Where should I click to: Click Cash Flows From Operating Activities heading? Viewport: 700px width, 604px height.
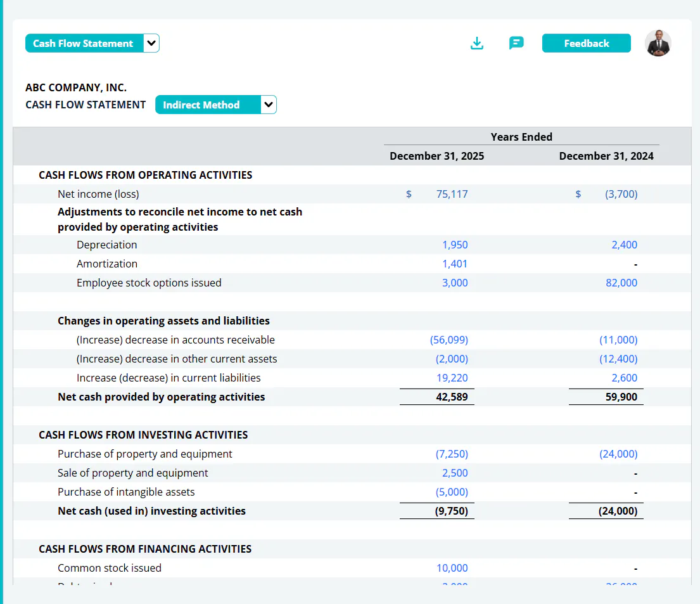[x=145, y=175]
